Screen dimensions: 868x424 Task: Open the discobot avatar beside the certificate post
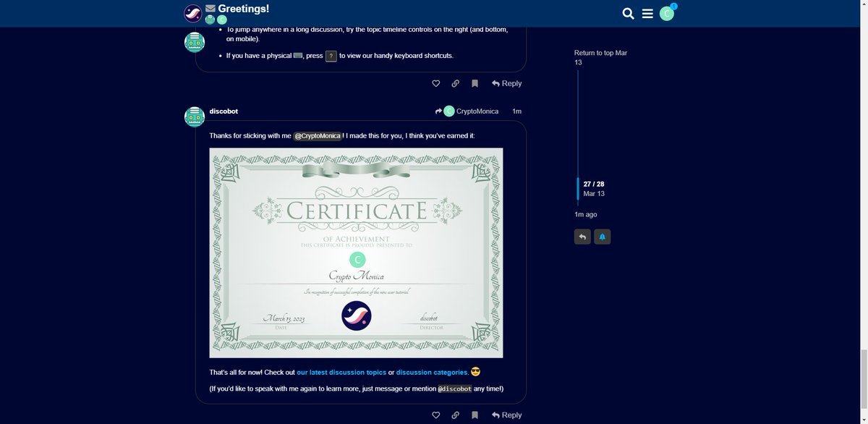(x=195, y=116)
